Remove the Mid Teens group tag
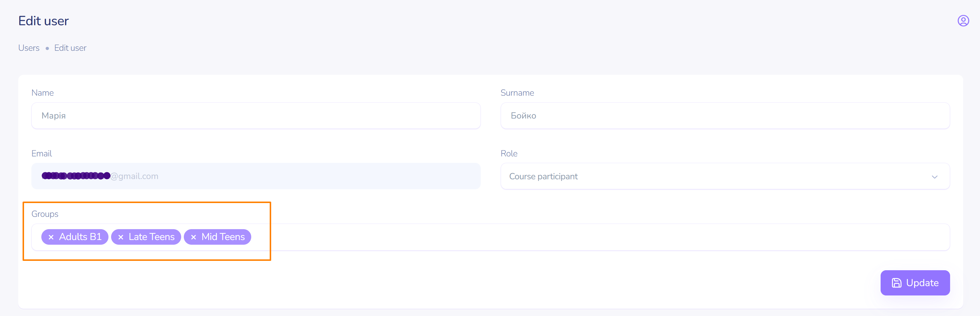980x316 pixels. pyautogui.click(x=193, y=237)
